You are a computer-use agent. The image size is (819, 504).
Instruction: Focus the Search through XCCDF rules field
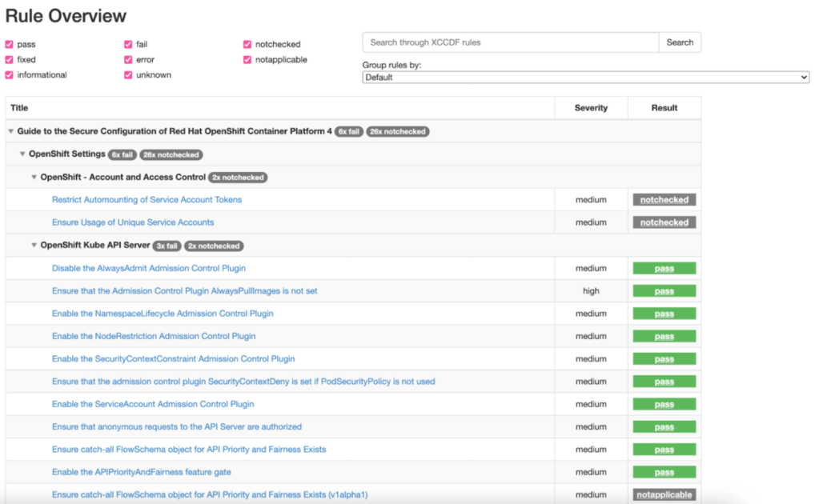(x=510, y=42)
